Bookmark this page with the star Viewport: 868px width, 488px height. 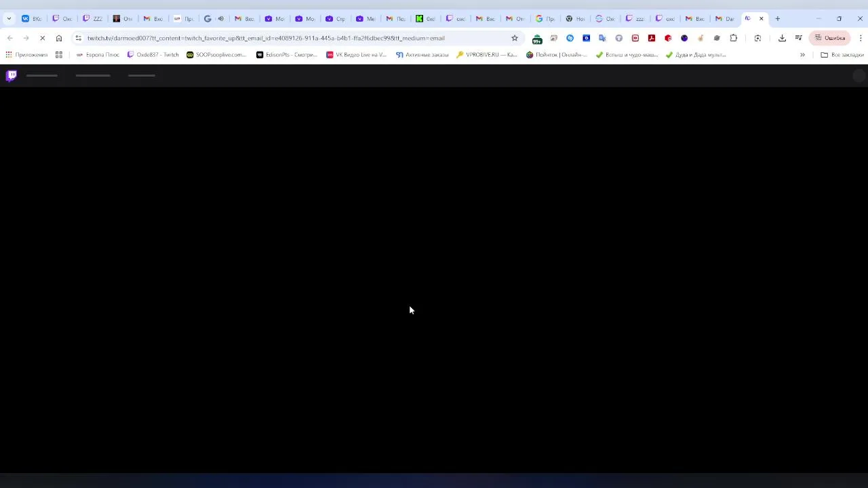point(515,38)
